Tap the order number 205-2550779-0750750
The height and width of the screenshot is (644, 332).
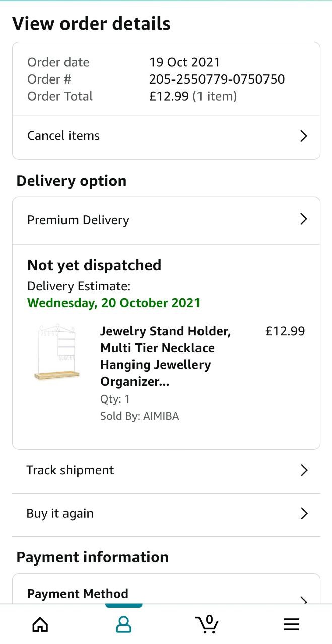(217, 79)
